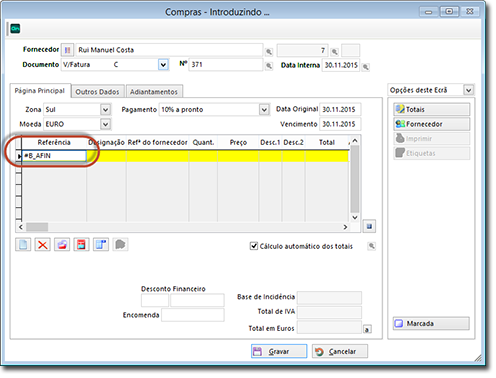The height and width of the screenshot is (378, 496).
Task: Click the supplier number field showing 7
Action: pyautogui.click(x=302, y=50)
